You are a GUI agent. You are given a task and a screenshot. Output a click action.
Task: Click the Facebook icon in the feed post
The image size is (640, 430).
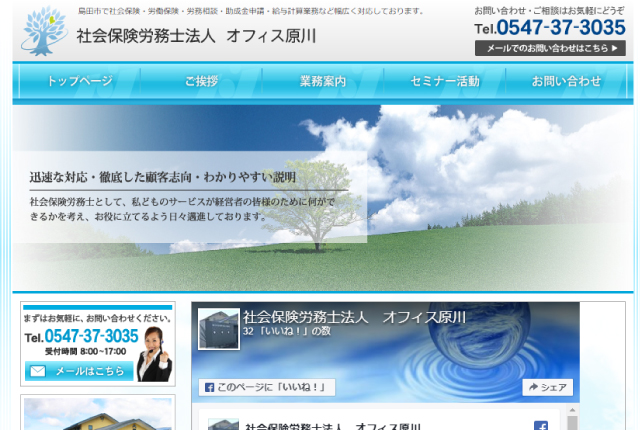[x=541, y=426]
